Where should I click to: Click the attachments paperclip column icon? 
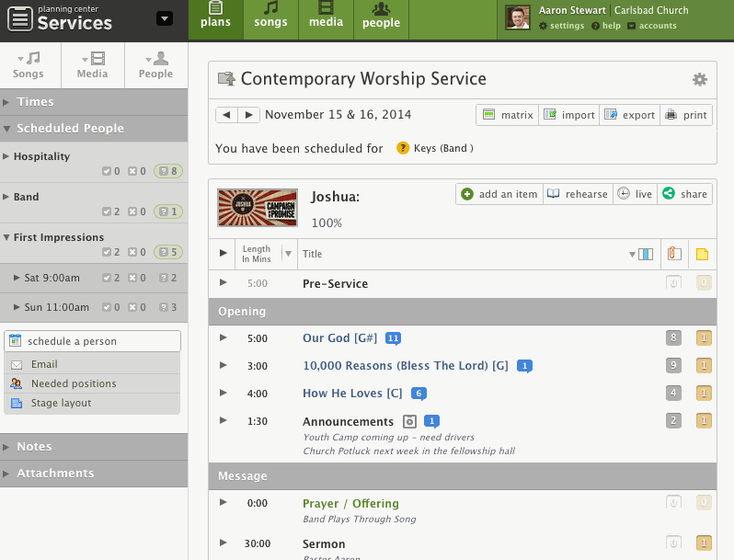pos(674,254)
